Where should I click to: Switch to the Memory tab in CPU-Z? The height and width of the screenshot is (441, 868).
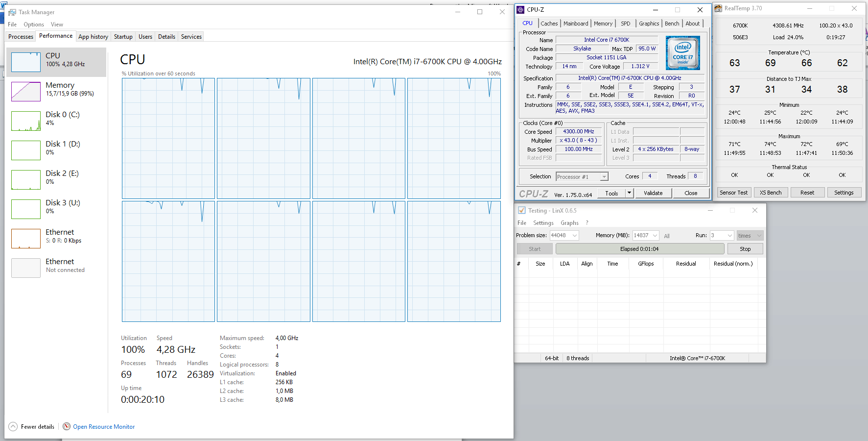pyautogui.click(x=603, y=24)
